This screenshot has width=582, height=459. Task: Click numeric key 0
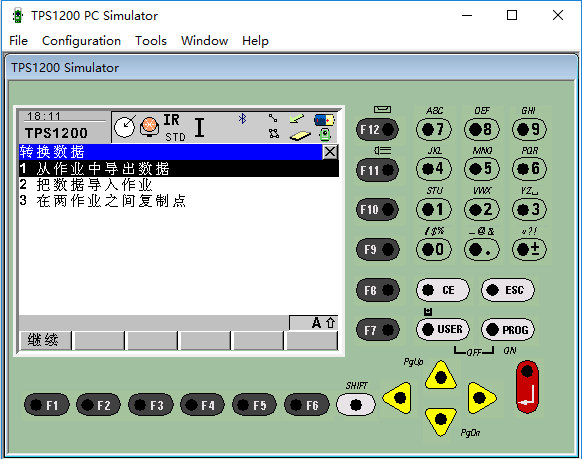434,249
